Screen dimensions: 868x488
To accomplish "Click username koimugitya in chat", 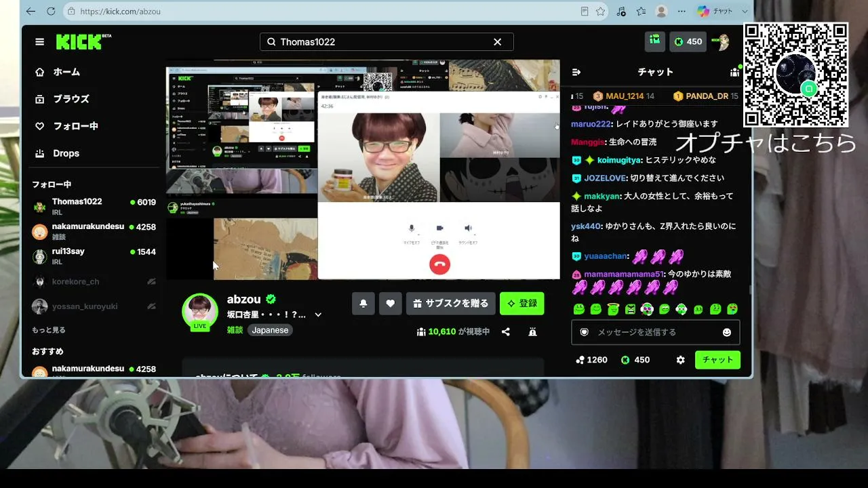I will point(618,160).
